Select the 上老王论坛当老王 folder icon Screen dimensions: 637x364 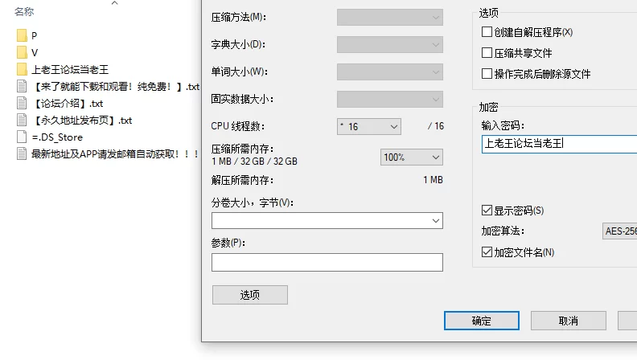pyautogui.click(x=22, y=69)
